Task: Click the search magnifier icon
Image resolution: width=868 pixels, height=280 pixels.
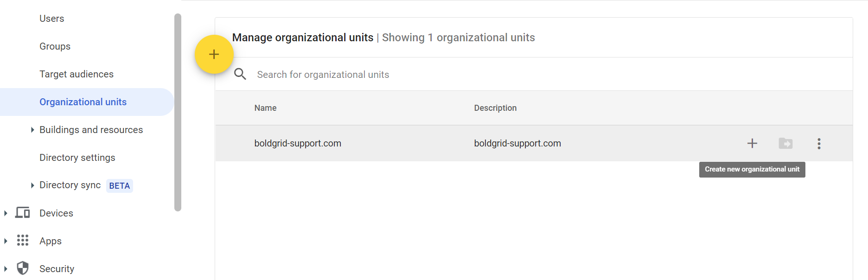Action: (240, 74)
